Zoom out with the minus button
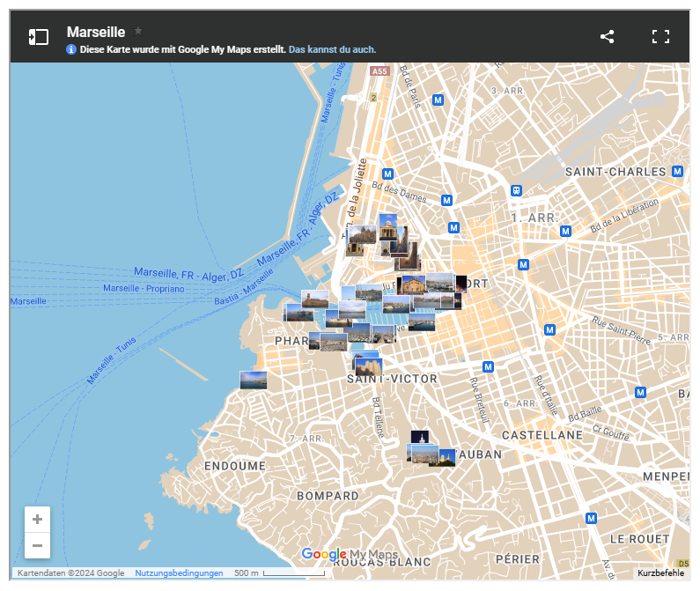This screenshot has width=700, height=591. 37,546
